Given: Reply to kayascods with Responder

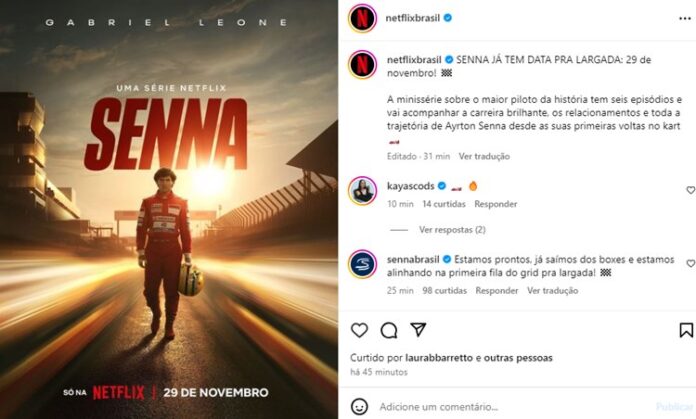Looking at the screenshot, I should pos(495,204).
